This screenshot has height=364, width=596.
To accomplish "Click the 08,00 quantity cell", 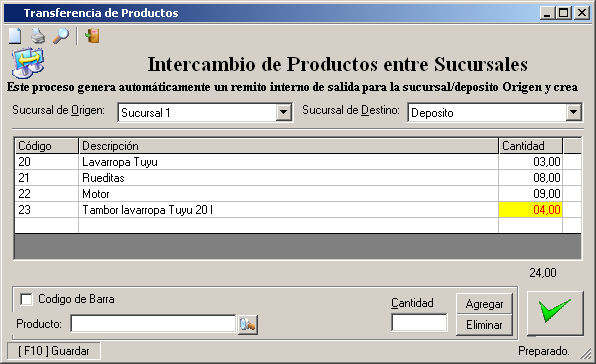I will [x=531, y=178].
